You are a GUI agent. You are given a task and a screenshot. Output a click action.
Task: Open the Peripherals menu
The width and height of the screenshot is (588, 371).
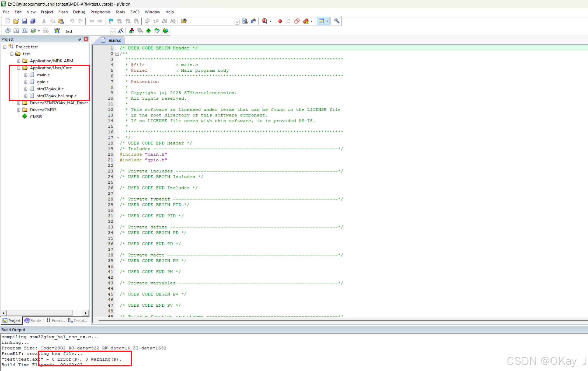point(100,12)
